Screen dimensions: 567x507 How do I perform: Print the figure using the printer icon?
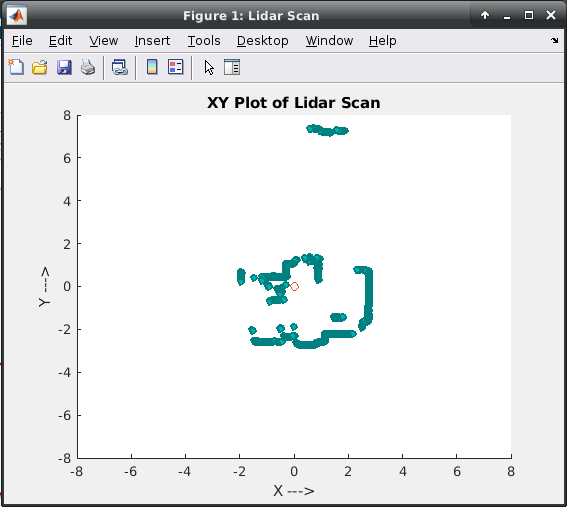coord(88,67)
